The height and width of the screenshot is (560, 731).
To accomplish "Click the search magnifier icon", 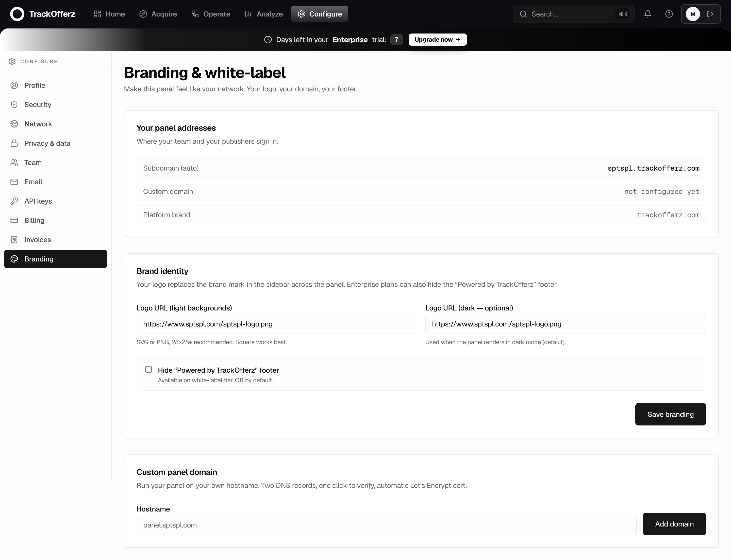I will pos(523,14).
